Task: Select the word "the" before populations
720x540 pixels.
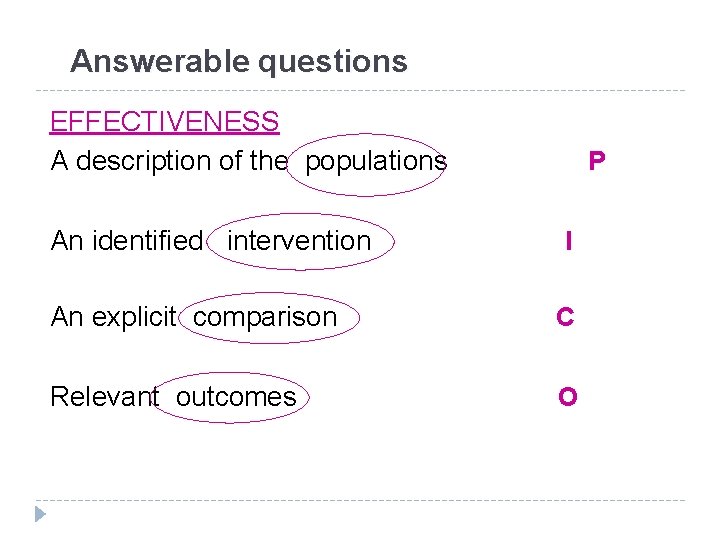Action: [267, 161]
